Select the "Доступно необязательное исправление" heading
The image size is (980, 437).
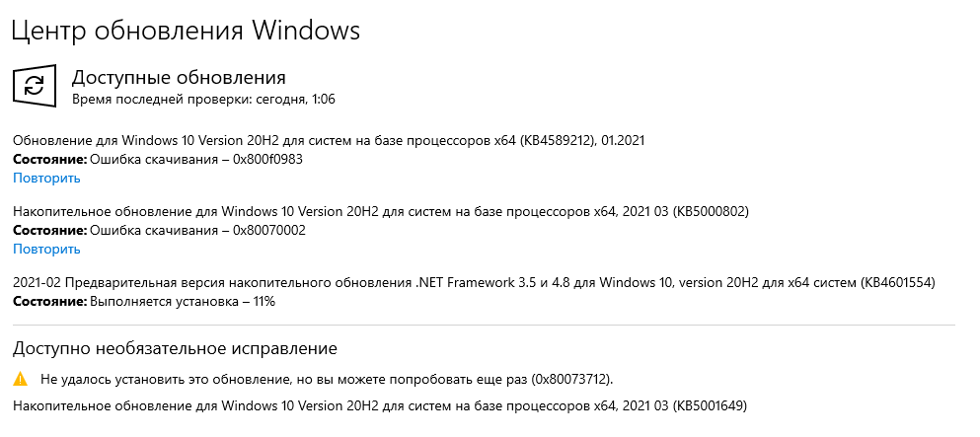[175, 348]
